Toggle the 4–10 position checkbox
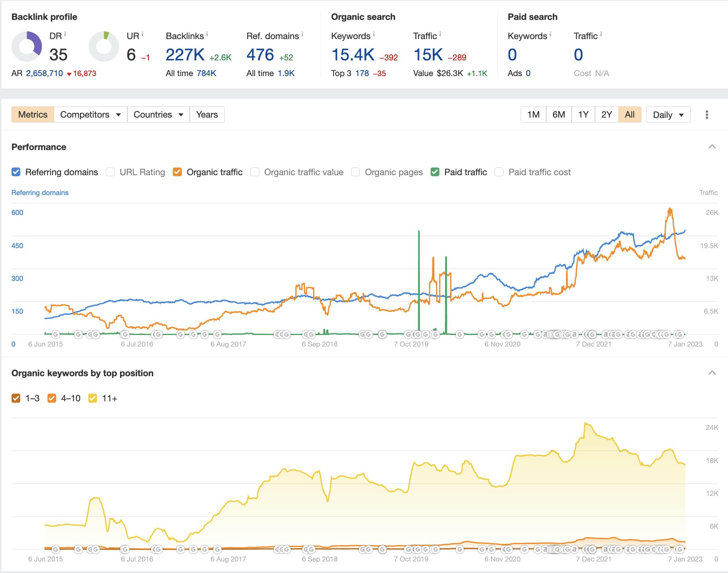The height and width of the screenshot is (573, 728). click(52, 398)
